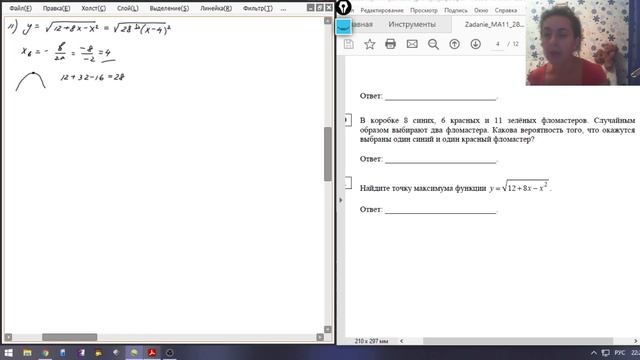Click the horizontal scrollbar thumb in drawing window
640x360 pixels.
(x=70, y=337)
